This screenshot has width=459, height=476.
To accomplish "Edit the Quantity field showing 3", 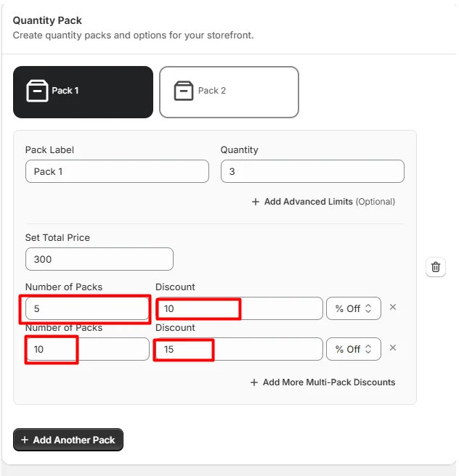I will [x=312, y=171].
